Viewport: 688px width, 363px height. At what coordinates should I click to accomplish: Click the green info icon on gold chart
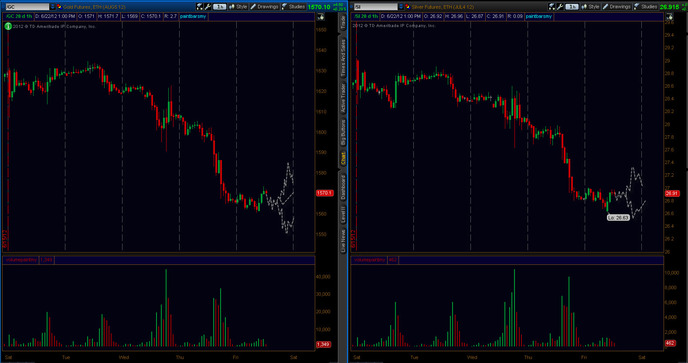(8, 26)
